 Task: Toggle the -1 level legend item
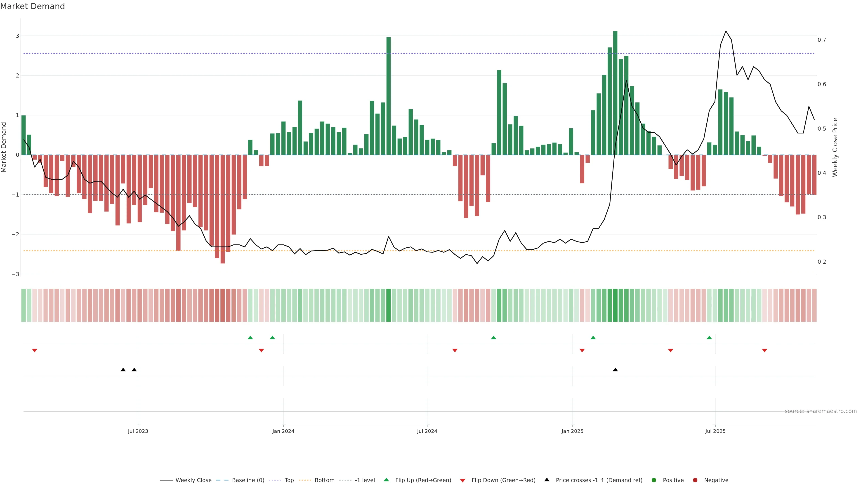click(365, 480)
